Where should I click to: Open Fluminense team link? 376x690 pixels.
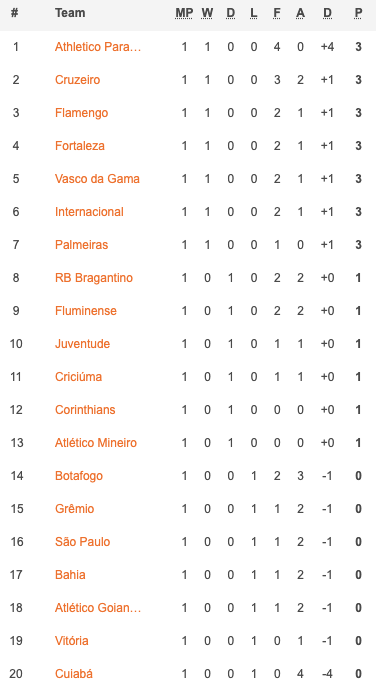[86, 311]
